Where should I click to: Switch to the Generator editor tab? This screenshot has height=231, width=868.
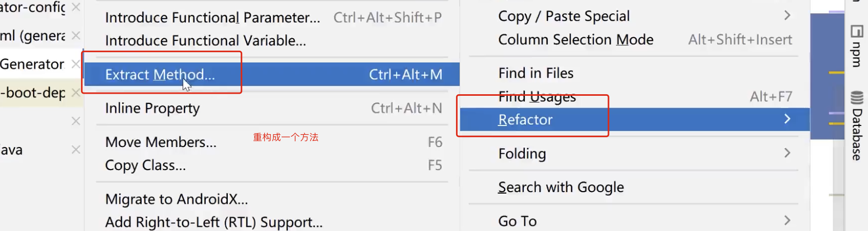32,64
